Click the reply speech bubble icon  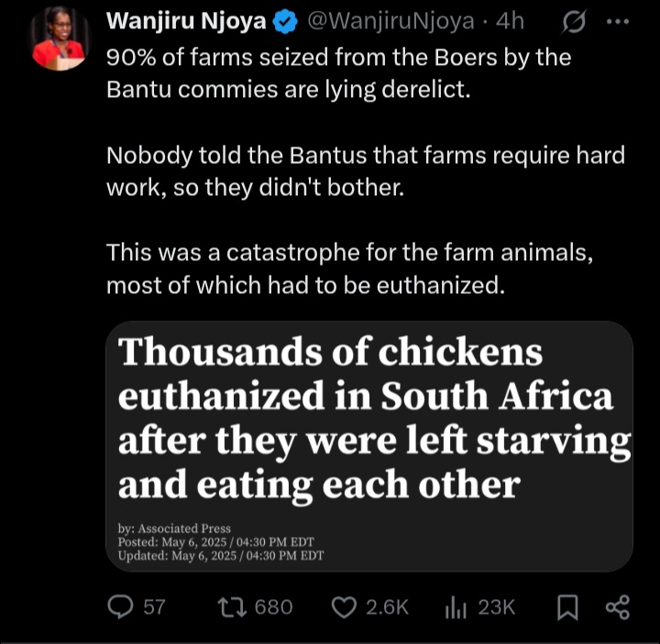pos(122,606)
